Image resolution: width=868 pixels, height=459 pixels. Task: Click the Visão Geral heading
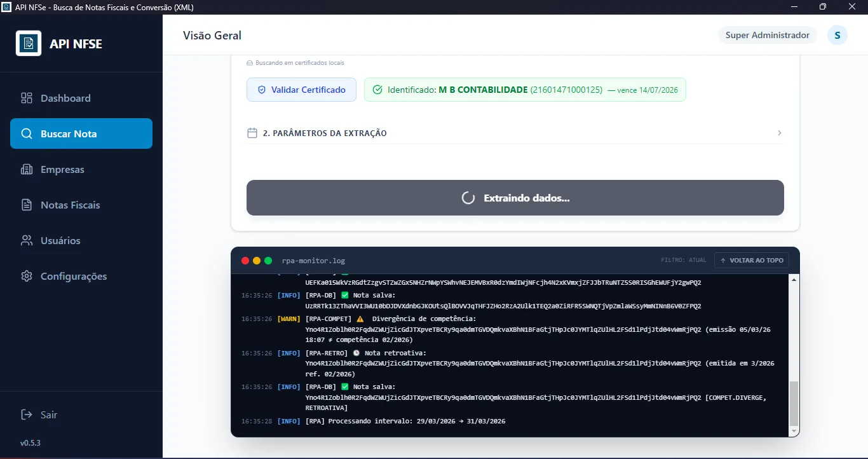212,36
